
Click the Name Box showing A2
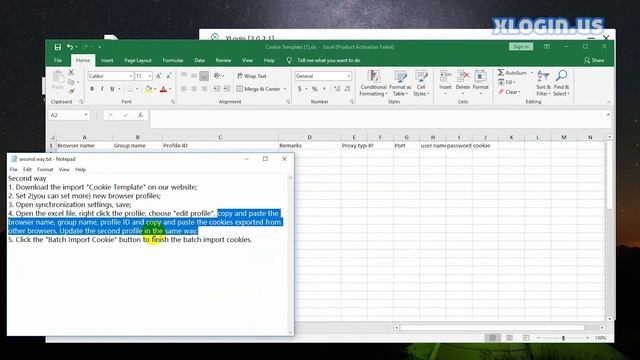coord(65,116)
